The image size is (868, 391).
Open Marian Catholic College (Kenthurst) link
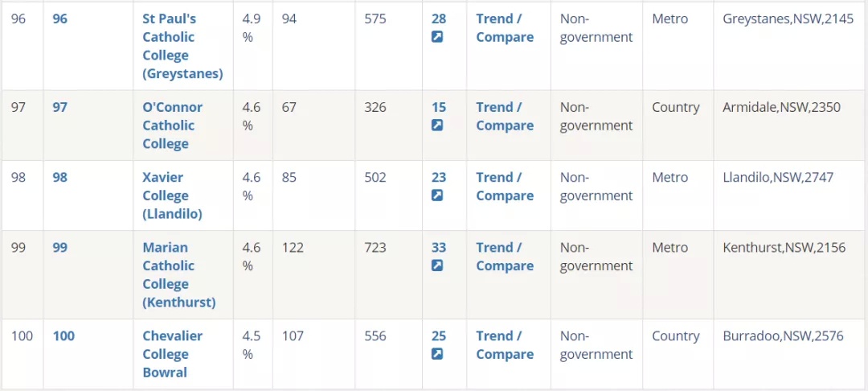point(179,275)
